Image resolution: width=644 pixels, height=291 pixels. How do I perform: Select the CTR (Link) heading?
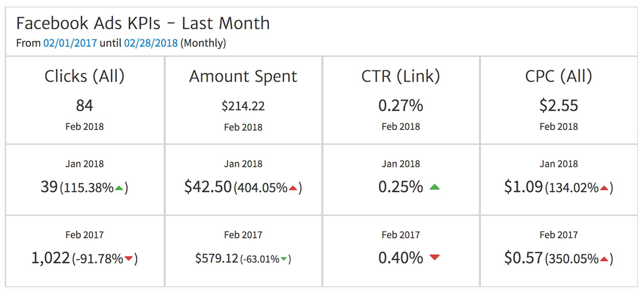pos(401,76)
